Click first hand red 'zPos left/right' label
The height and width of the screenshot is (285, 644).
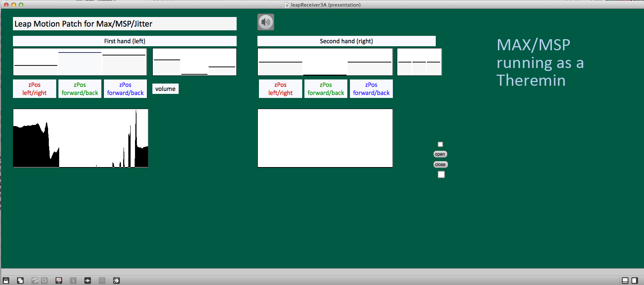34,89
